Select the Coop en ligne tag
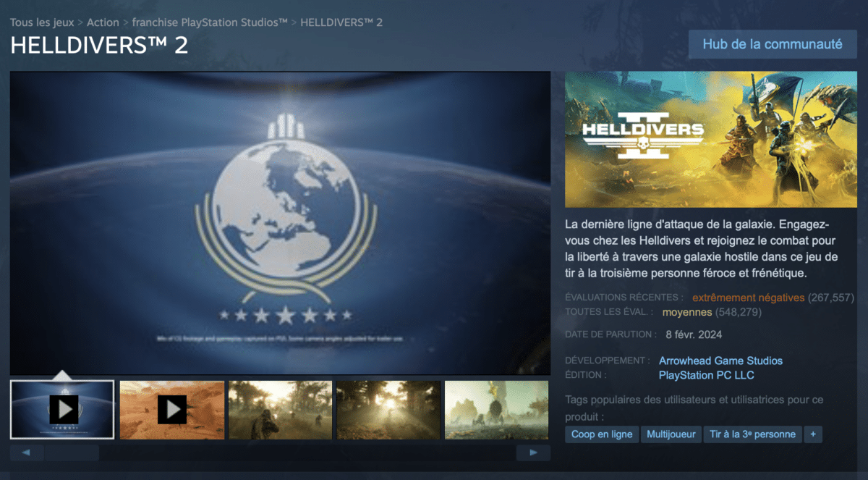 [602, 434]
